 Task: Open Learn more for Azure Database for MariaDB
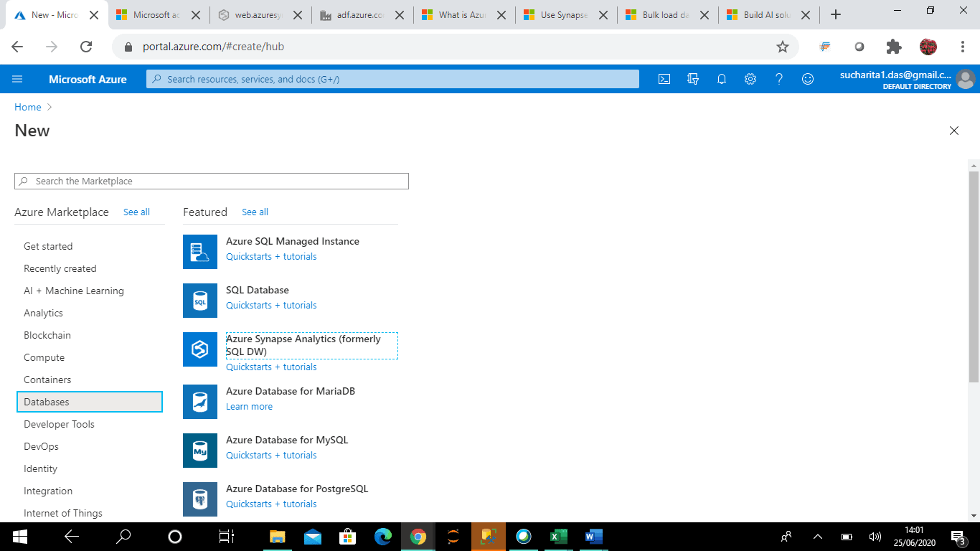pyautogui.click(x=249, y=406)
